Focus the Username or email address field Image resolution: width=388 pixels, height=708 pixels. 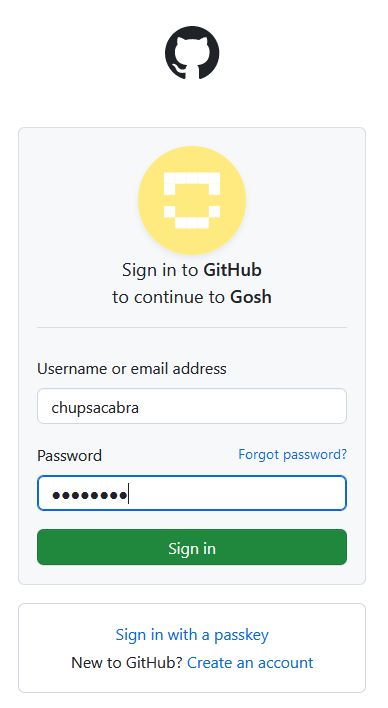[192, 406]
